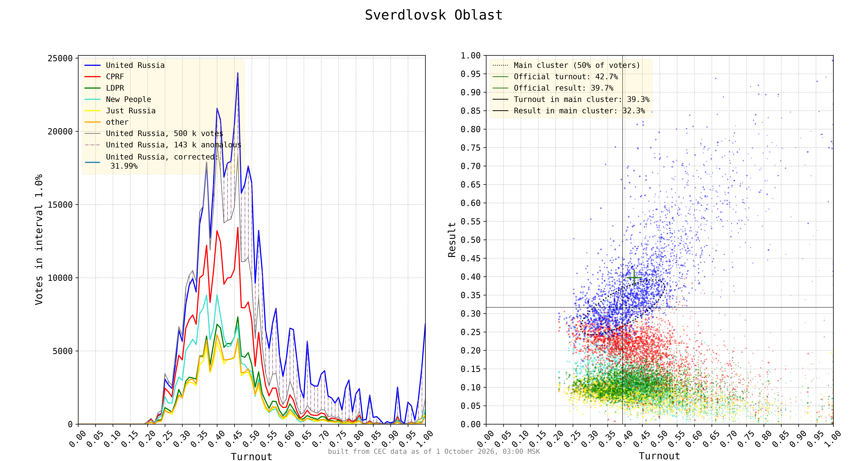Click the right chart's 'Turnout' axis label
The width and height of the screenshot is (868, 461).
tap(659, 456)
